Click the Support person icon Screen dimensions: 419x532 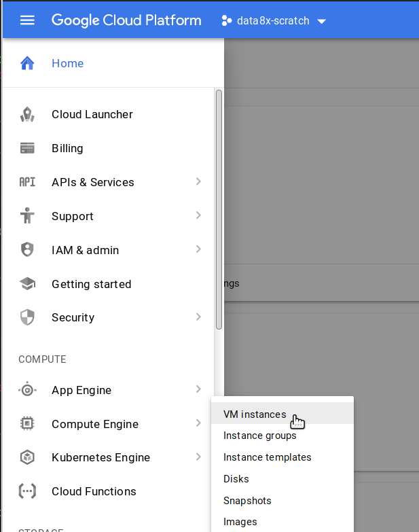pyautogui.click(x=27, y=216)
